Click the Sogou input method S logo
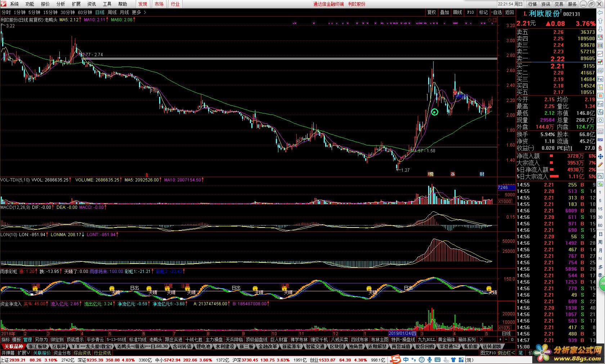The height and width of the screenshot is (364, 605). click(x=396, y=359)
